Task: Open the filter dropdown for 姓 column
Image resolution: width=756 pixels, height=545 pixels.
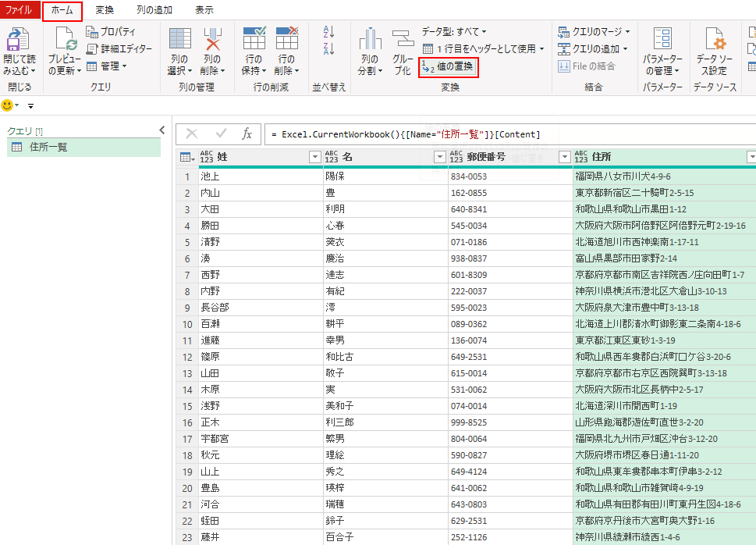Action: (315, 157)
